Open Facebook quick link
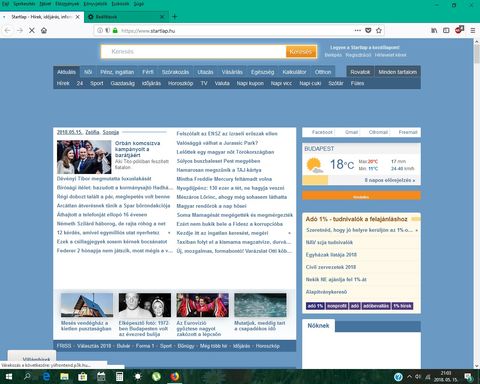480x384 pixels. point(322,132)
